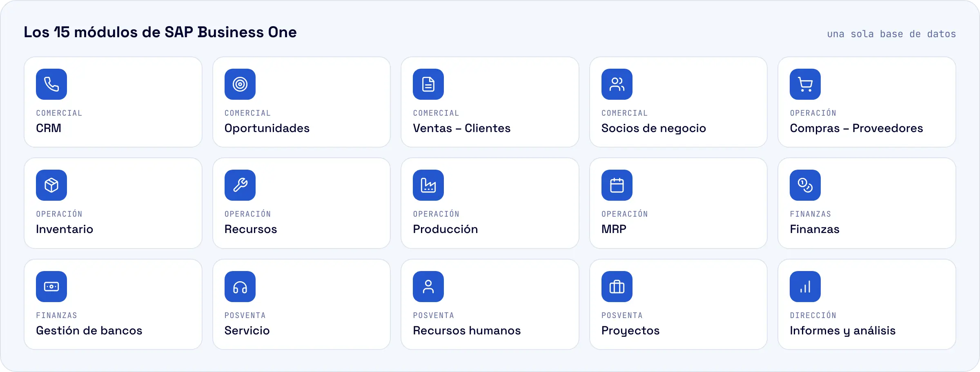Click the person icon for Recursos humanos
Screen dimensions: 980x372
click(x=428, y=287)
